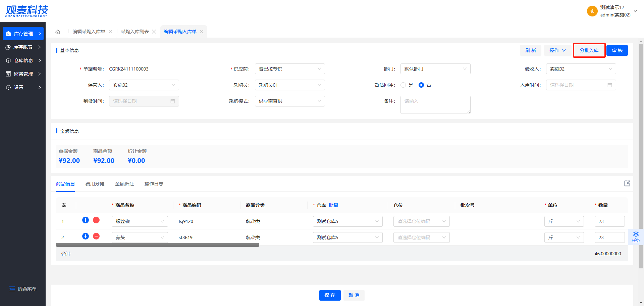Open the export icon in product panel

tap(627, 183)
